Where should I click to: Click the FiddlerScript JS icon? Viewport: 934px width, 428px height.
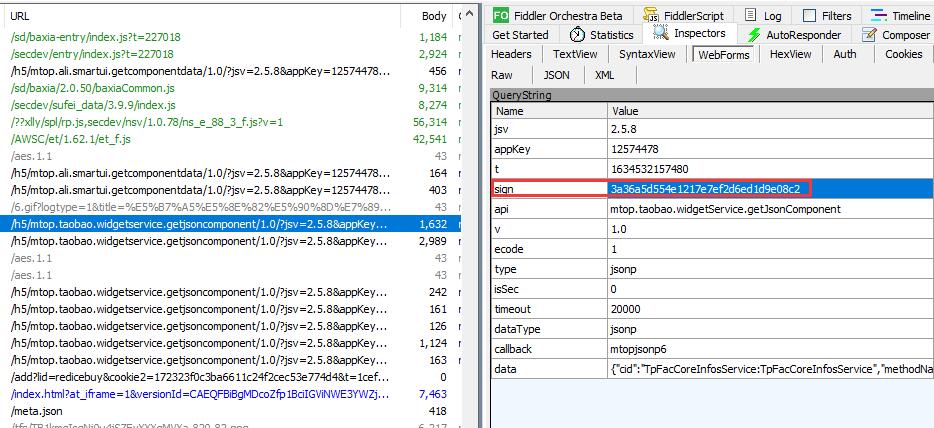pos(651,15)
